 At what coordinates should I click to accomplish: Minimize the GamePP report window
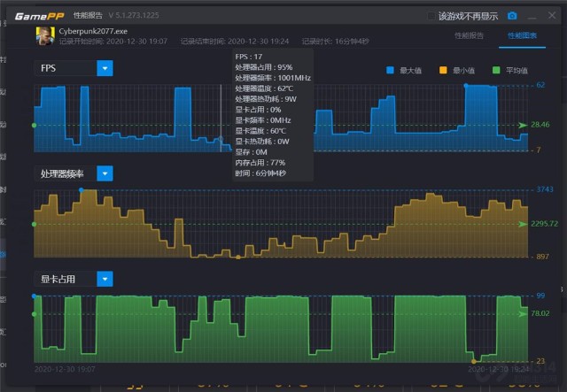click(x=532, y=16)
